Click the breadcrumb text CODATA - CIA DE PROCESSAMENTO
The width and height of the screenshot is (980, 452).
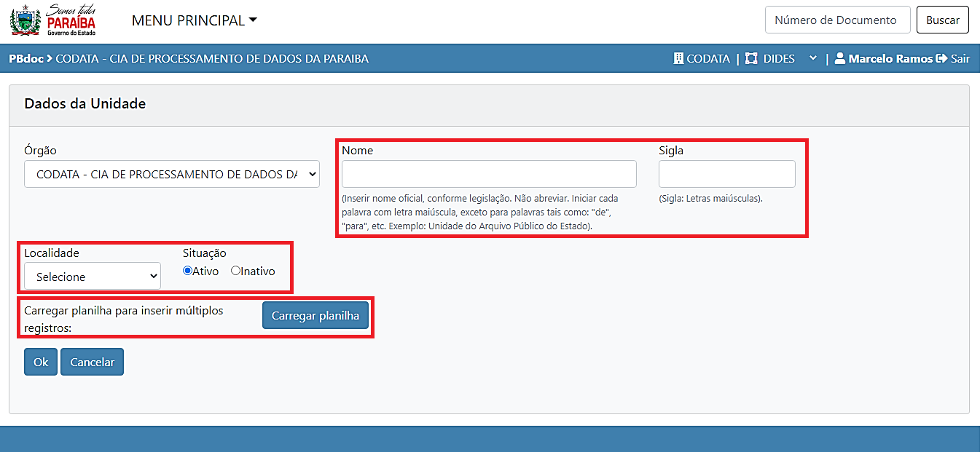pos(212,58)
